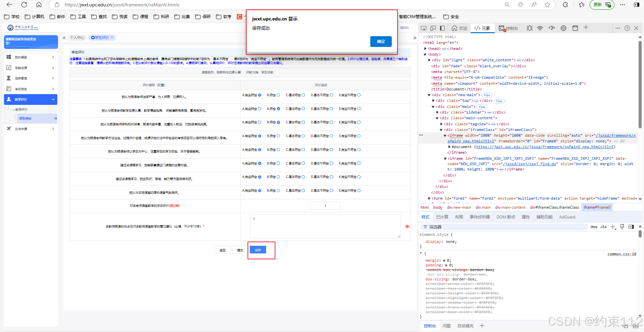This screenshot has width=644, height=332.
Task: Select iframe#Frame0 breadcrumb item
Action: click(x=597, y=207)
